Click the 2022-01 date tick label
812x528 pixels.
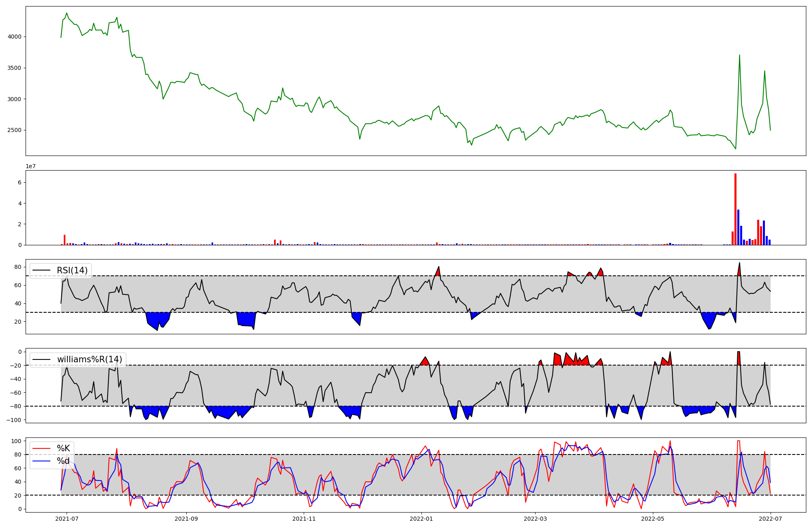[421, 519]
